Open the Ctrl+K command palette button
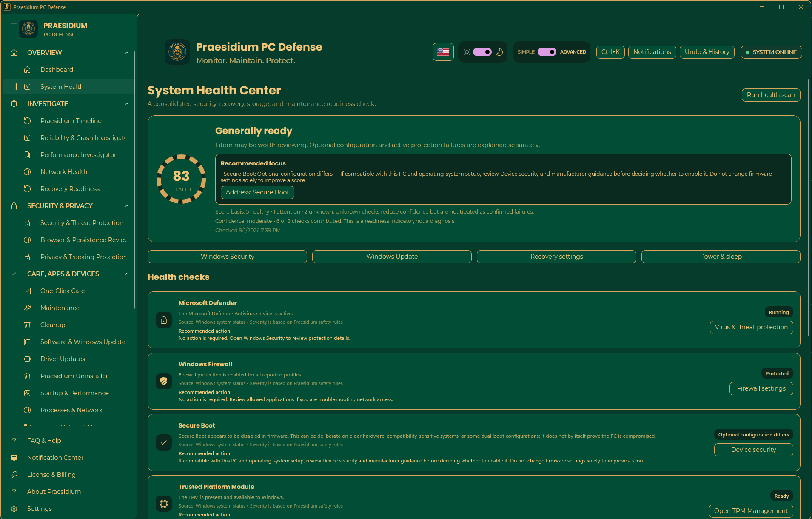812x519 pixels. point(610,52)
